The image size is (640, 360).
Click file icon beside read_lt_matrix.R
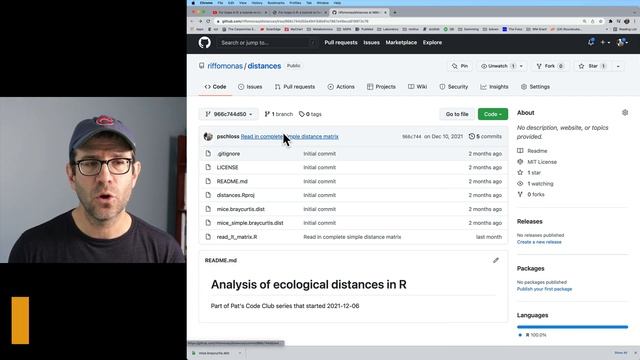pyautogui.click(x=208, y=237)
